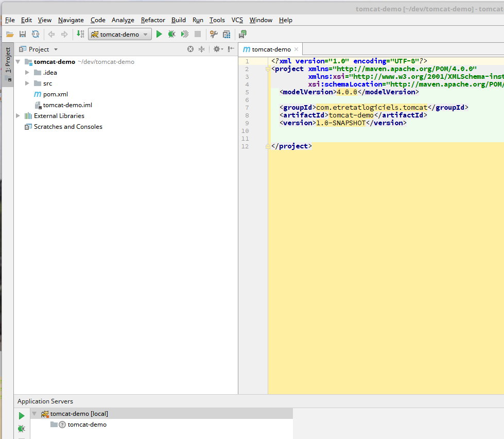Screen dimensions: 504x439
Task: Click the modelVersion 4.0.0 line
Action: click(349, 92)
